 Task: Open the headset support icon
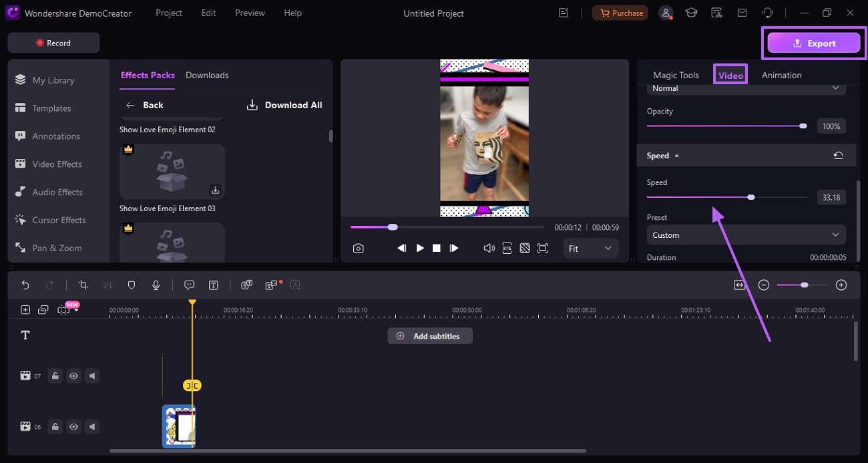coord(767,13)
